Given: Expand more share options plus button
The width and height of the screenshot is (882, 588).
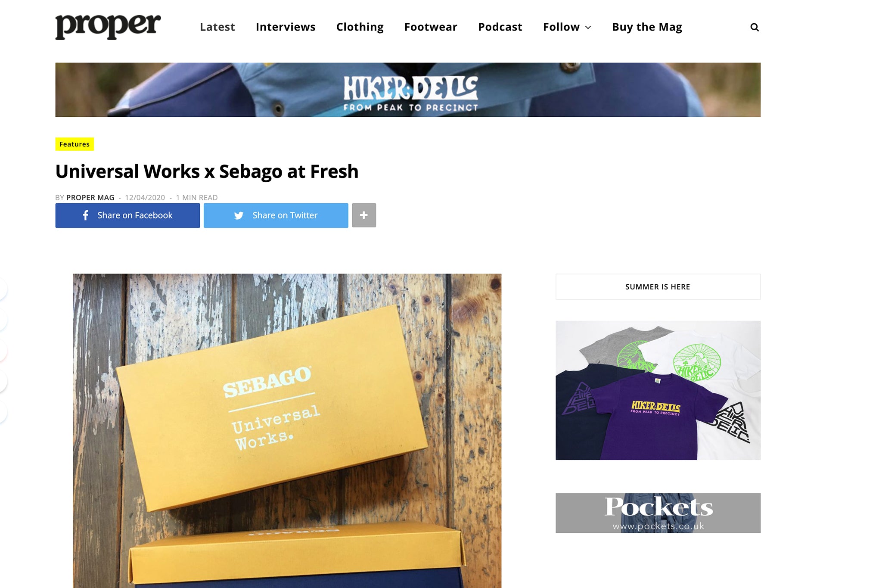Looking at the screenshot, I should pyautogui.click(x=364, y=215).
